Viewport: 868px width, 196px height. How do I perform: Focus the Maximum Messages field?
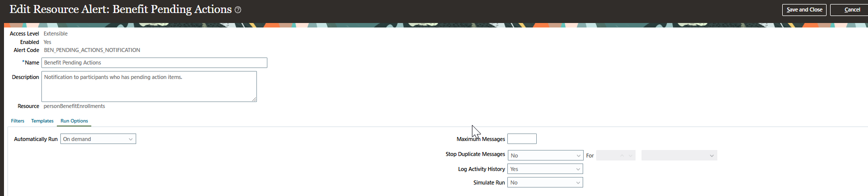click(x=522, y=139)
